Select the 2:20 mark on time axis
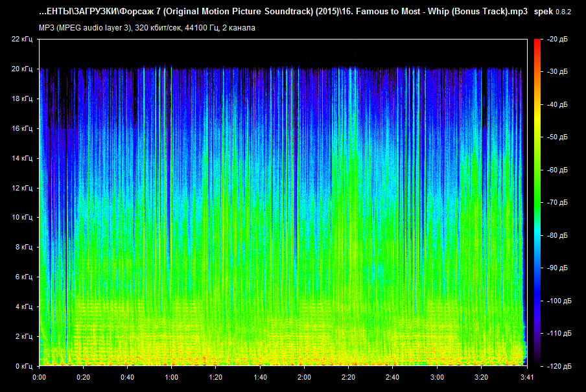Viewport: 586px width, 392px height. 348,376
